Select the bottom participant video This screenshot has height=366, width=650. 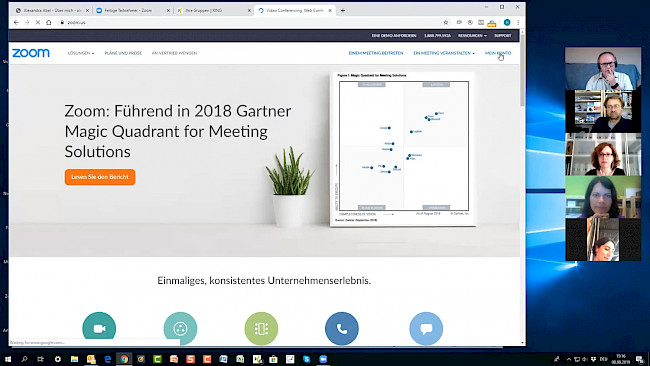click(603, 240)
